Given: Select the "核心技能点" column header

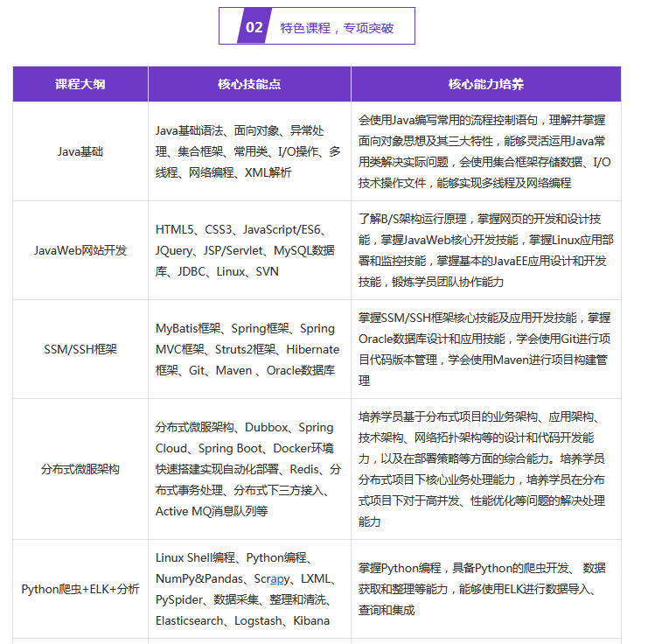Looking at the screenshot, I should click(x=249, y=84).
